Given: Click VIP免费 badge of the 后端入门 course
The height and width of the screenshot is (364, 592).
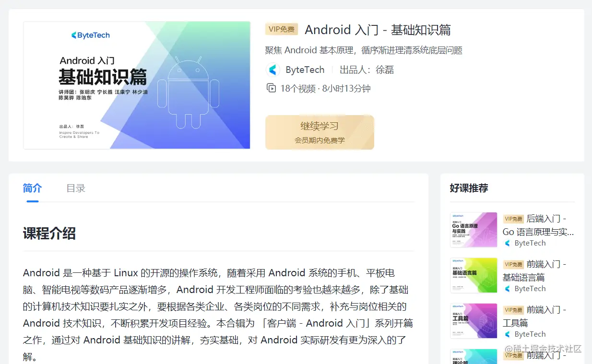Looking at the screenshot, I should click(x=513, y=219).
